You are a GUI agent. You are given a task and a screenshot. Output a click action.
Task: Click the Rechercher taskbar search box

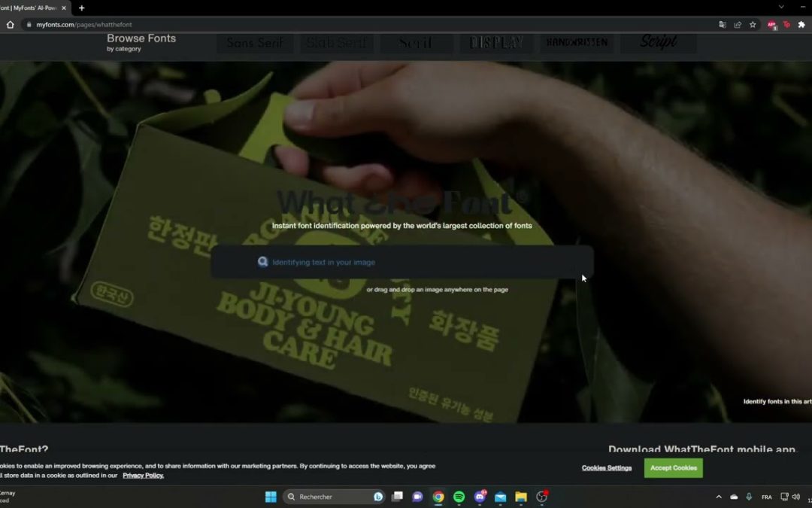pyautogui.click(x=334, y=497)
